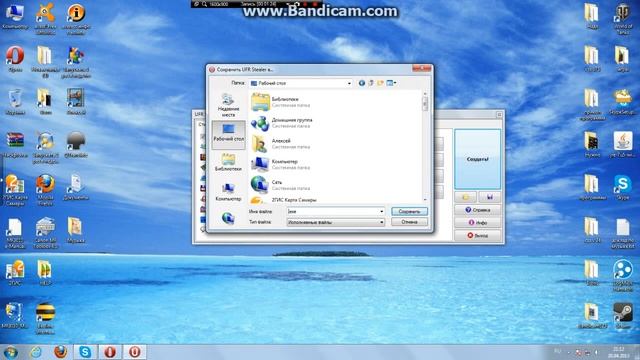Launch Internet Explorer from the taskbar
This screenshot has height=360, width=640.
pyautogui.click(x=36, y=352)
